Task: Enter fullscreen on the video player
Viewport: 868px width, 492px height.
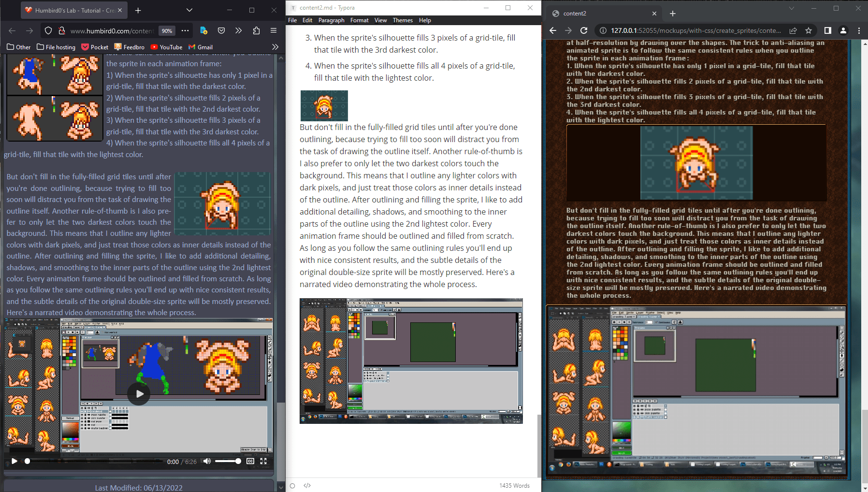Action: coord(263,461)
